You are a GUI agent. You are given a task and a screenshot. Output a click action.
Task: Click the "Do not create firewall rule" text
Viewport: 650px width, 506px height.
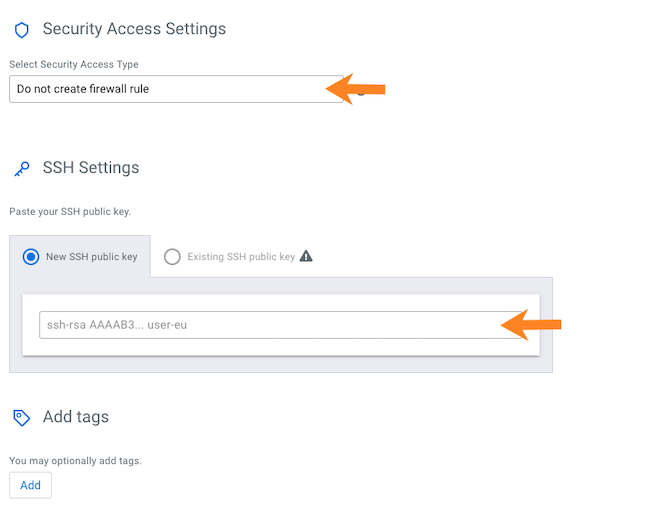click(x=83, y=89)
